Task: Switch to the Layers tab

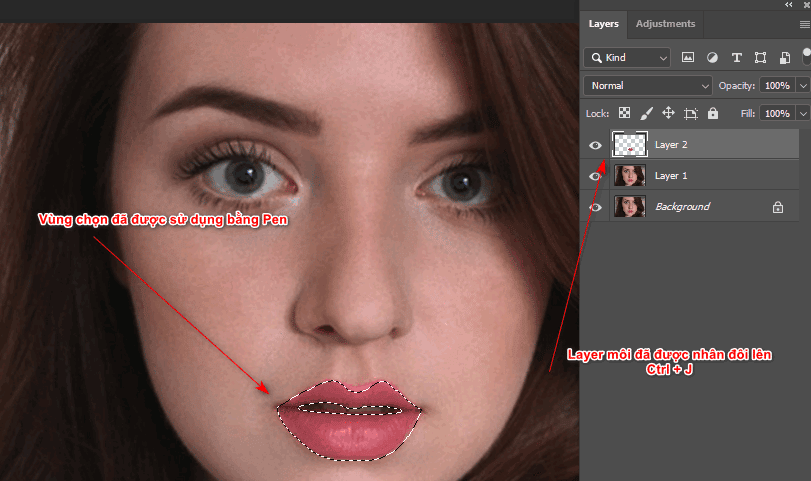Action: click(x=603, y=24)
